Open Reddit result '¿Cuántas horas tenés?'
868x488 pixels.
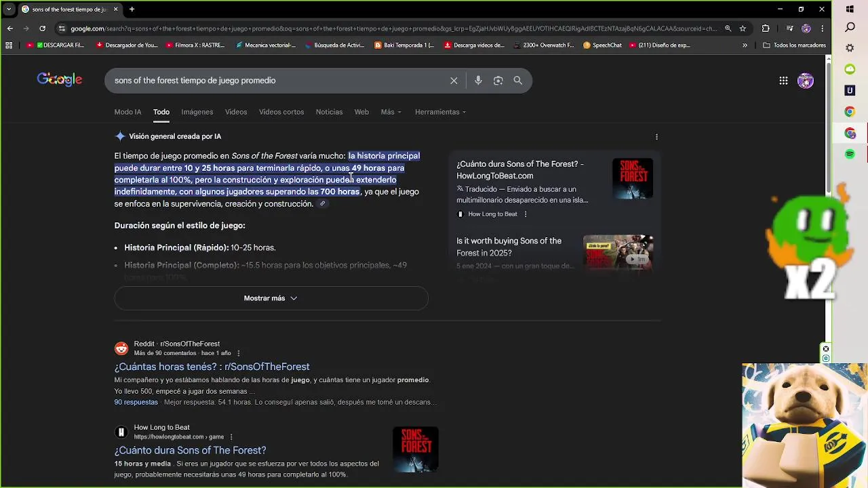(x=212, y=367)
